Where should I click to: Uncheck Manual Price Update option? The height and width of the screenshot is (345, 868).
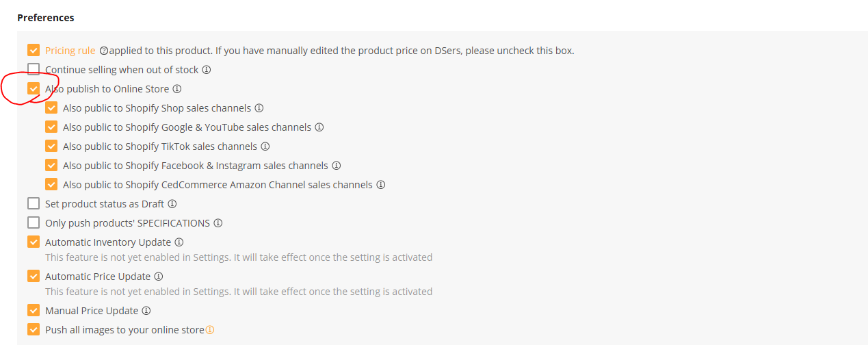[34, 310]
